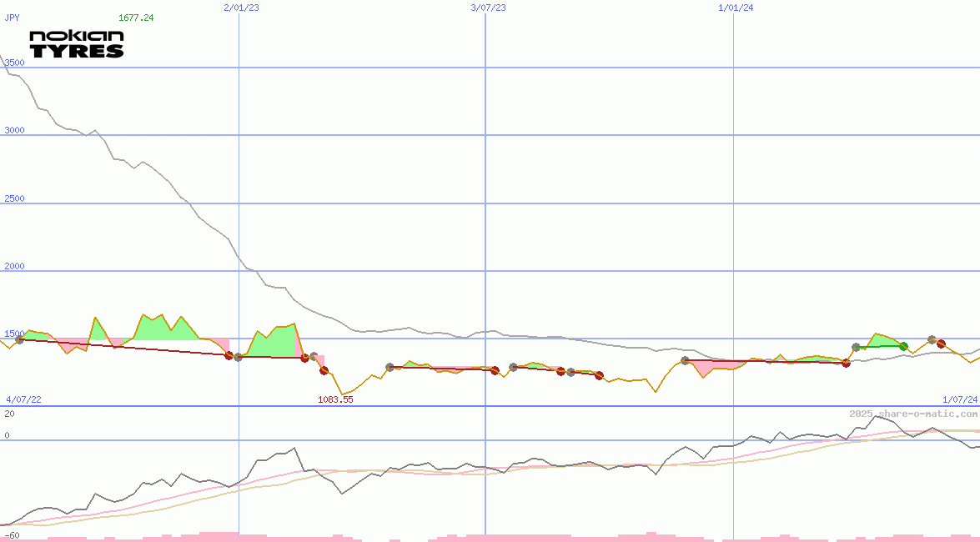Click the 1/07/24 end date label
Screen dimensions: 980x542
(x=960, y=399)
